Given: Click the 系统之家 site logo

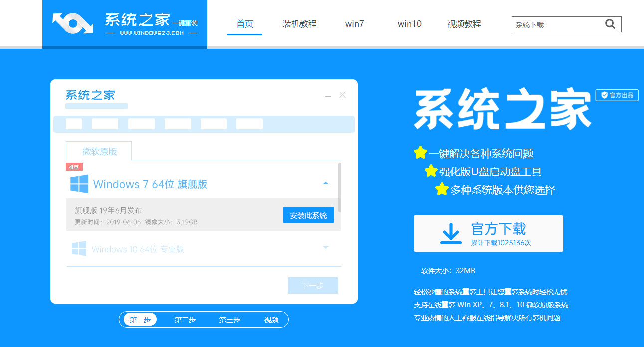Looking at the screenshot, I should click(x=125, y=23).
